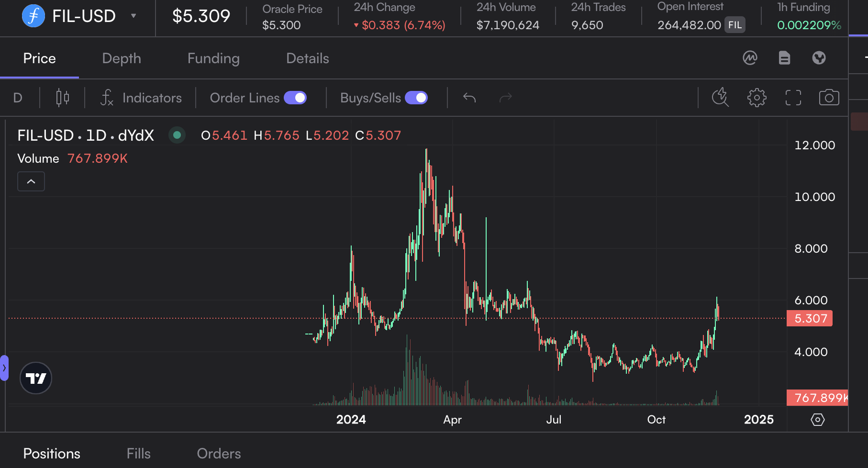
Task: Disable the Buys/Sells toggle
Action: 416,98
